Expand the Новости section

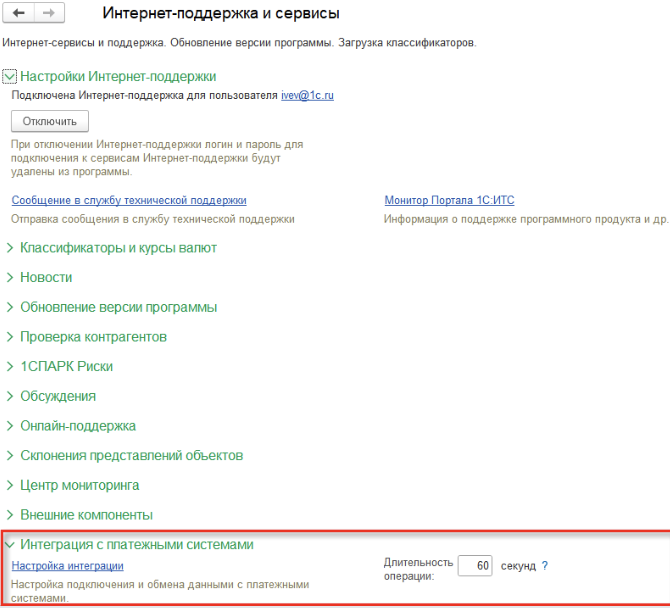(46, 277)
